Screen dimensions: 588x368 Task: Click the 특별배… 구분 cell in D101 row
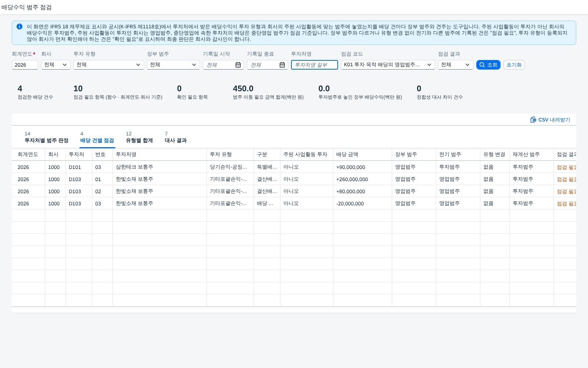point(267,167)
